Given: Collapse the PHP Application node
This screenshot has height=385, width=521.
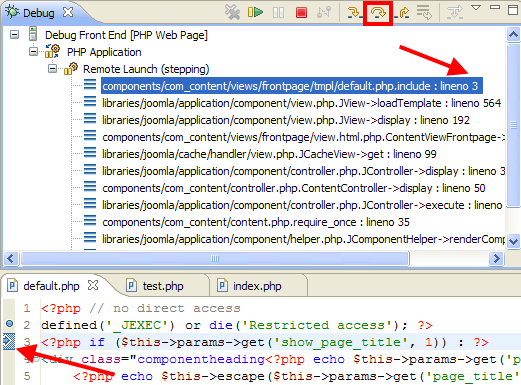Looking at the screenshot, I should tap(33, 52).
